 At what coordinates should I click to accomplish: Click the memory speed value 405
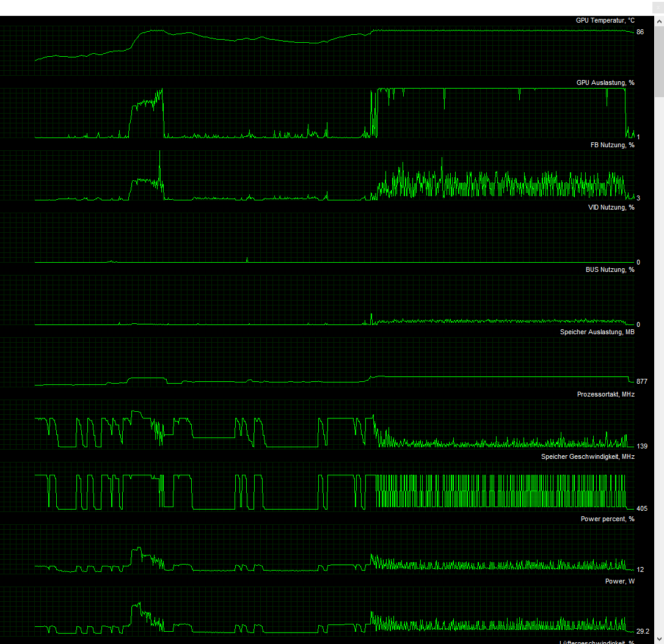[641, 508]
